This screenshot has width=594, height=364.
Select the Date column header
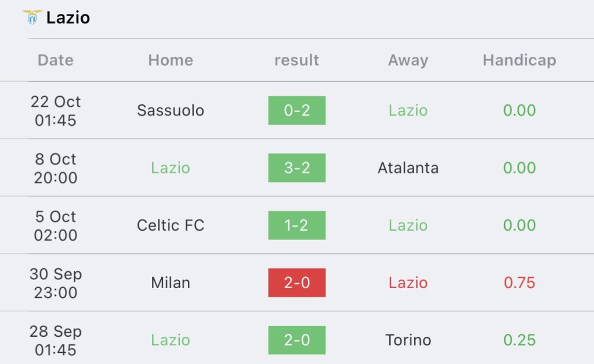click(x=56, y=60)
